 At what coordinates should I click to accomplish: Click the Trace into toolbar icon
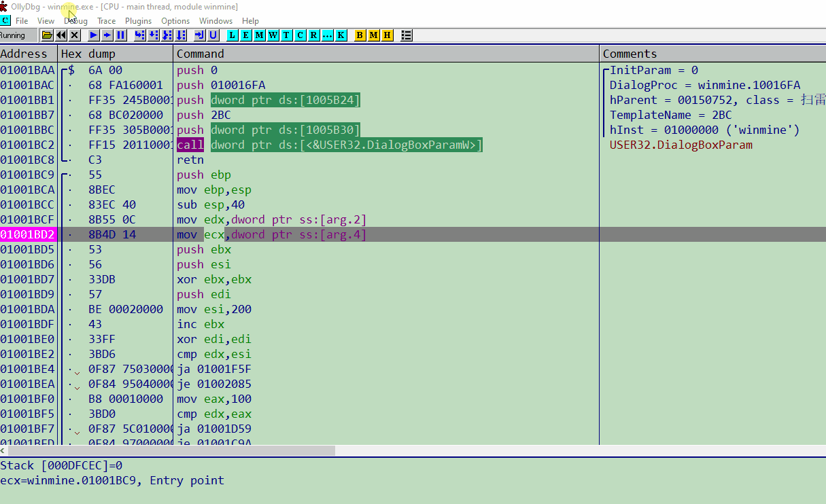(x=167, y=35)
